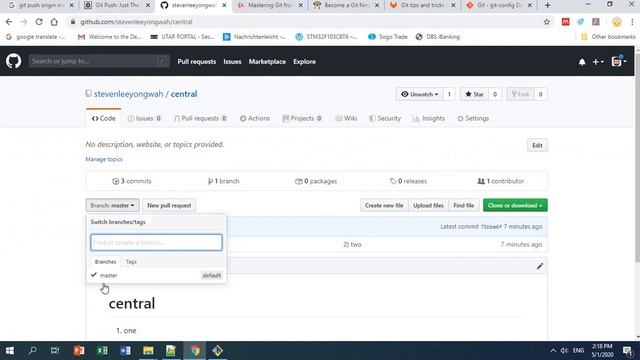Click Find or create a branch field
Viewport: 640px width, 360px height.
156,242
